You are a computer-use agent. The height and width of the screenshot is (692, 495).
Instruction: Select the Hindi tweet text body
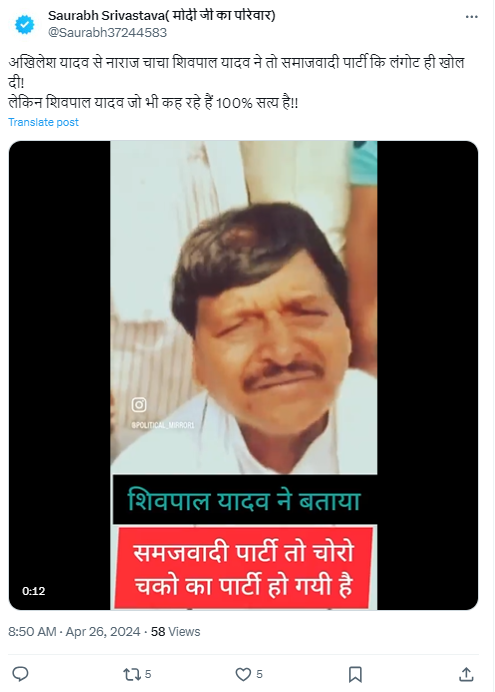[x=236, y=83]
